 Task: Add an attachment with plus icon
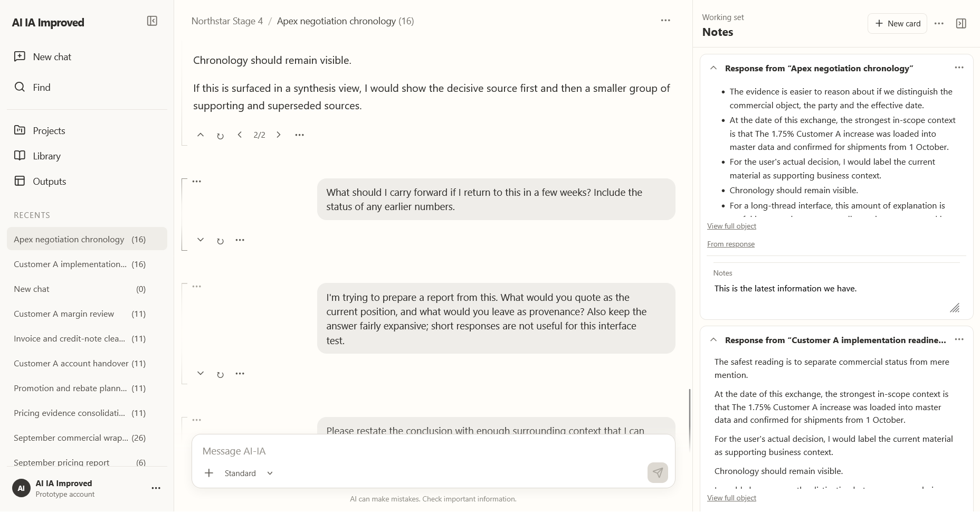point(209,473)
